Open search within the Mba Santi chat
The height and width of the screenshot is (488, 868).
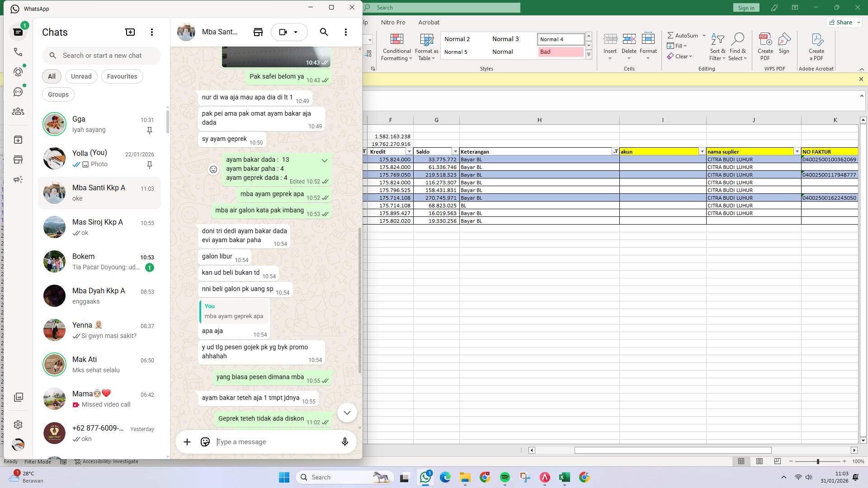[x=324, y=32]
